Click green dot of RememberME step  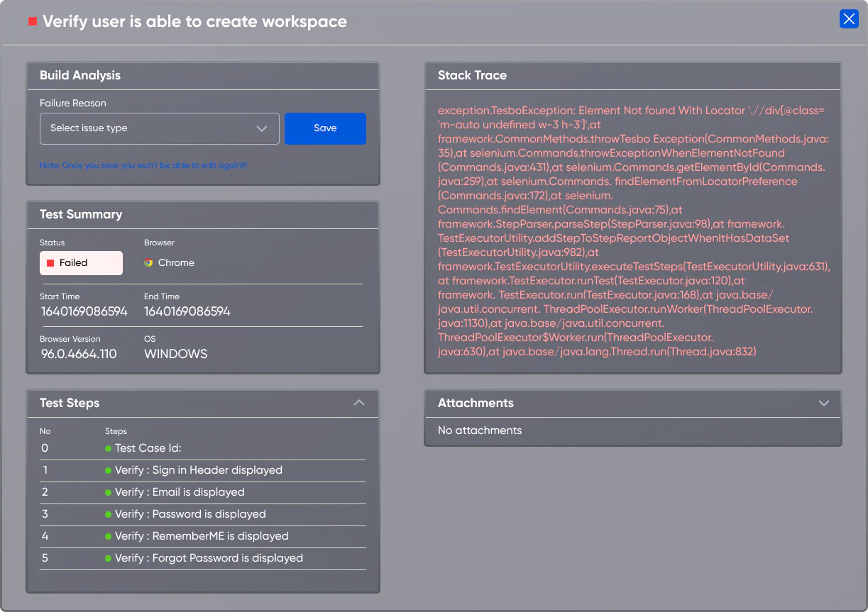coord(109,536)
